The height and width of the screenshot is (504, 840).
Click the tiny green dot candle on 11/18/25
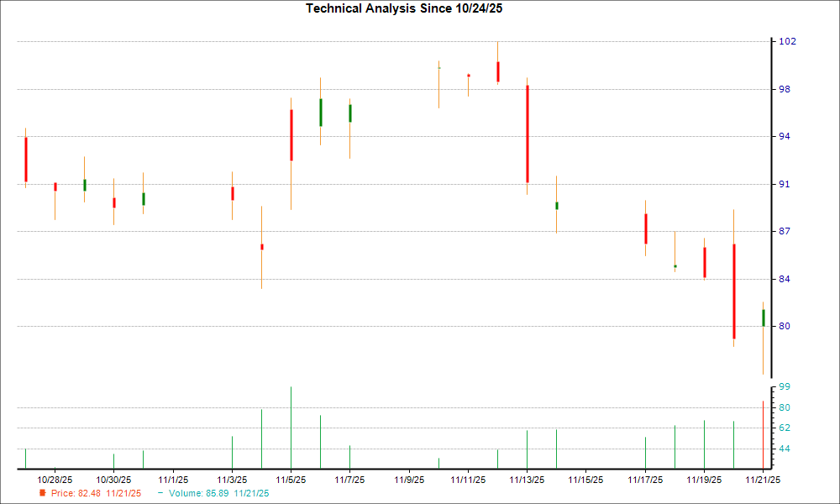tap(675, 266)
